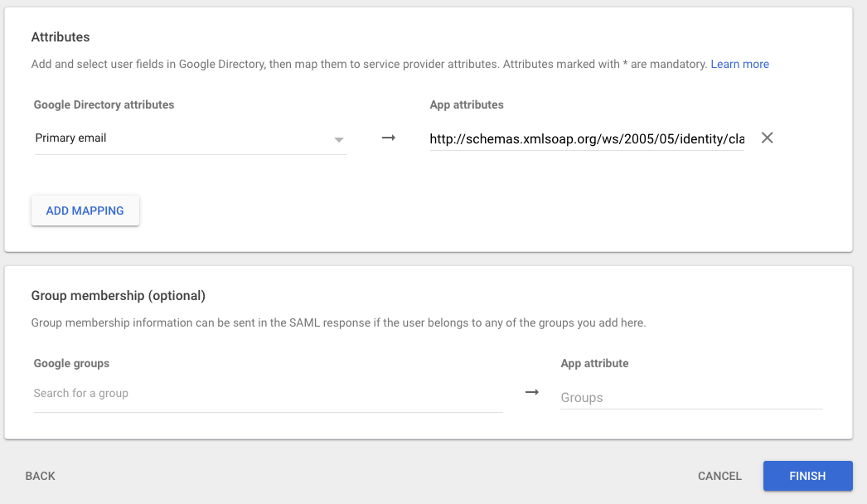Click the Attributes section heading

pos(61,37)
